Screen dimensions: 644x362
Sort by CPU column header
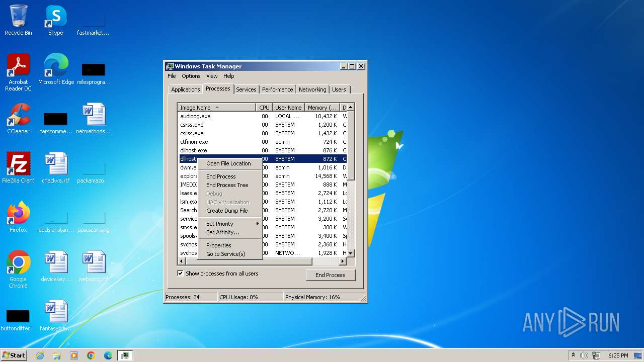click(264, 108)
